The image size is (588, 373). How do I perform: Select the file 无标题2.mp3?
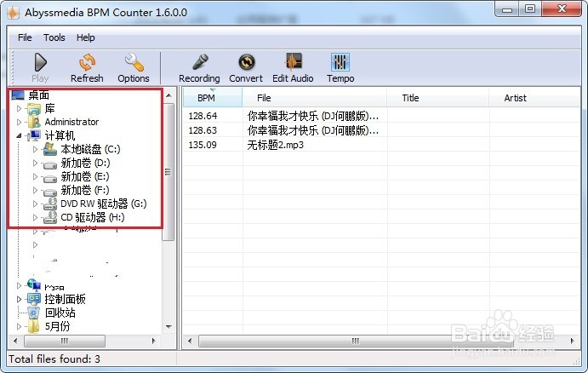pos(275,145)
